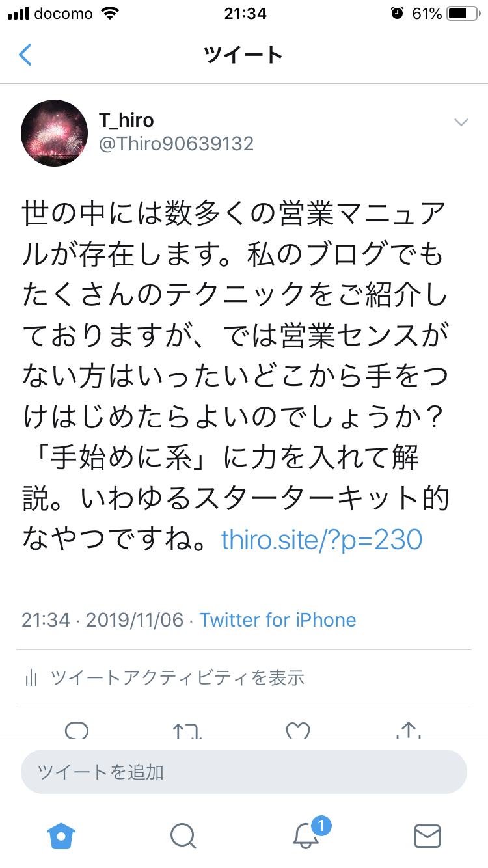Viewport: 488px width, 868px height.
Task: Open the thiro.site/?p=230 link
Action: (322, 539)
